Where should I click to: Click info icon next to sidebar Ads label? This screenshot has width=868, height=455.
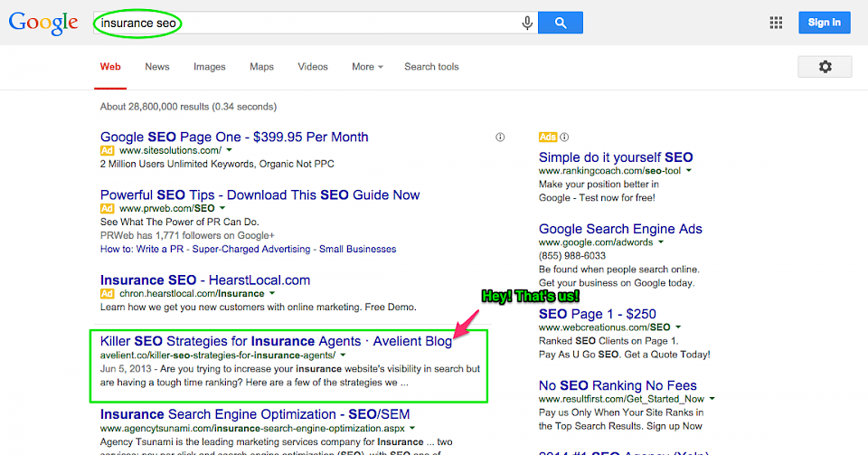pos(564,137)
